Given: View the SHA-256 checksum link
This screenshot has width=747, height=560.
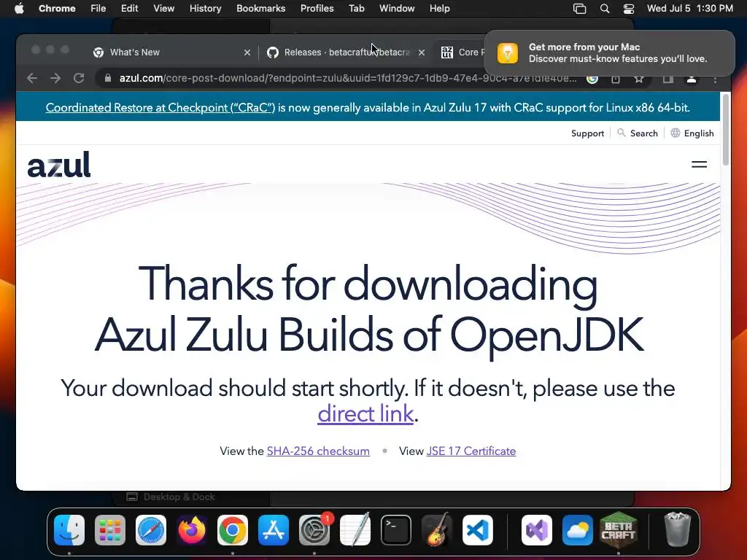Looking at the screenshot, I should click(318, 451).
